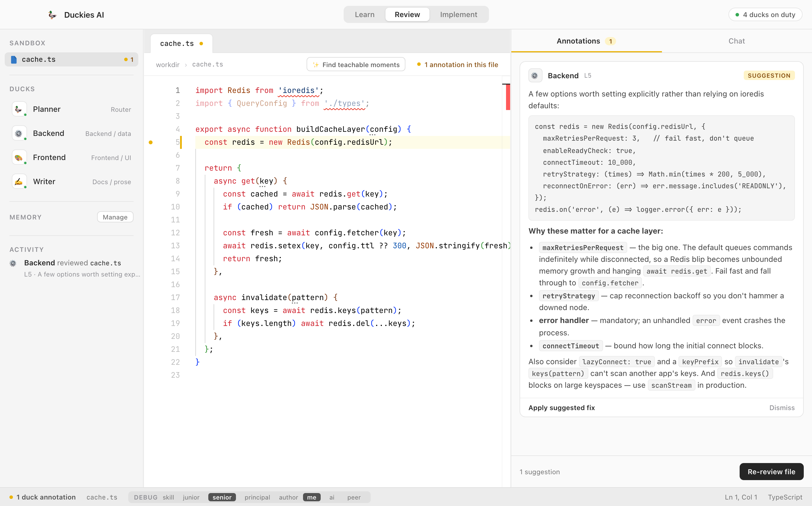The image size is (812, 506).
Task: Click the sparkle icon in Find teachable moments
Action: pos(315,65)
